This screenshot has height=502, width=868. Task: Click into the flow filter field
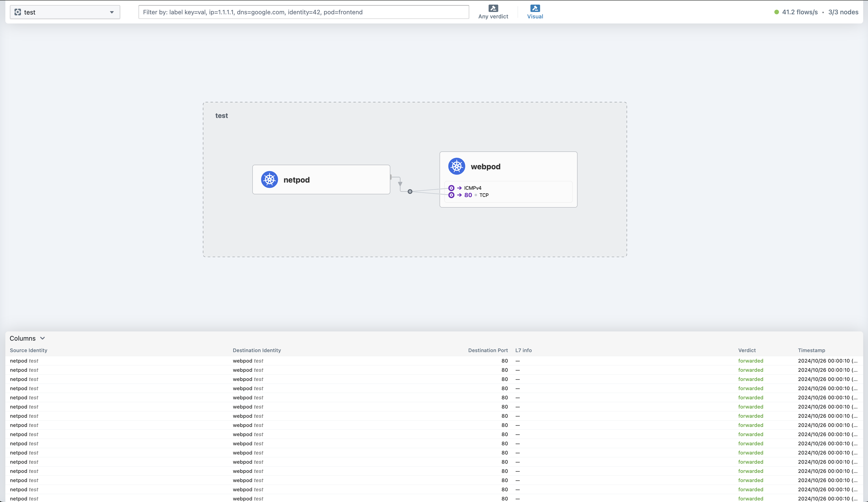click(303, 12)
